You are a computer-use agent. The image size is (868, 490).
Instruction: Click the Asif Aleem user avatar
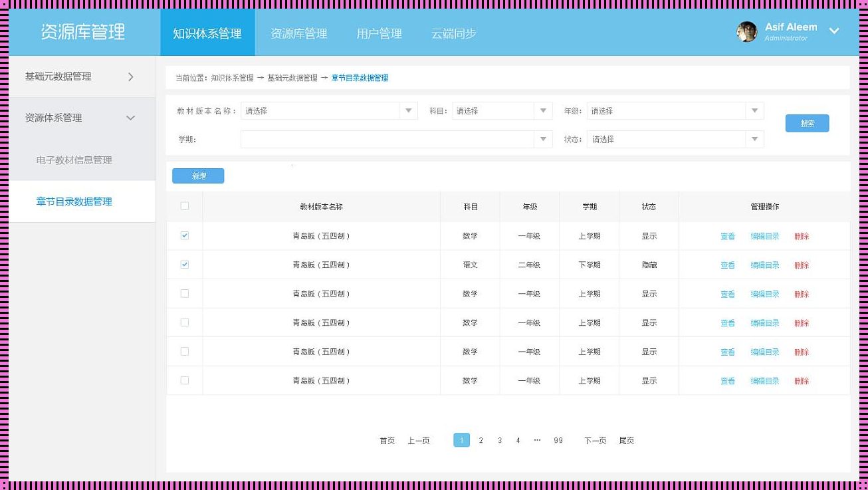point(747,31)
